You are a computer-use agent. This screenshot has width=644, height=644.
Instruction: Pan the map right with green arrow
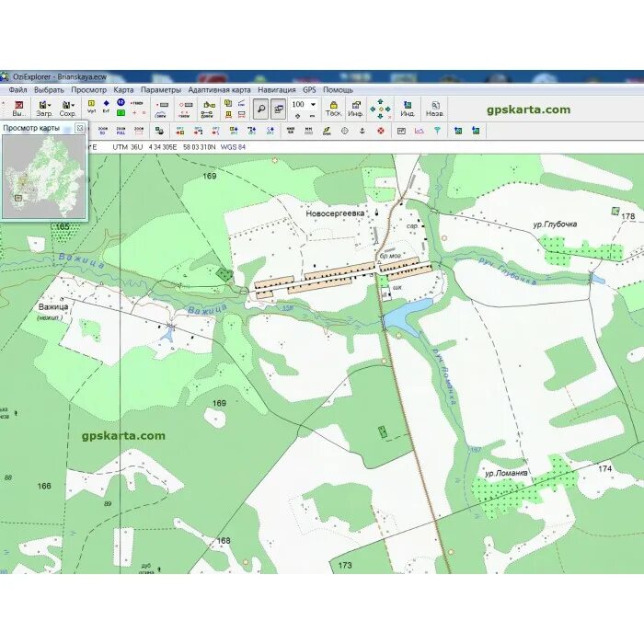388,109
